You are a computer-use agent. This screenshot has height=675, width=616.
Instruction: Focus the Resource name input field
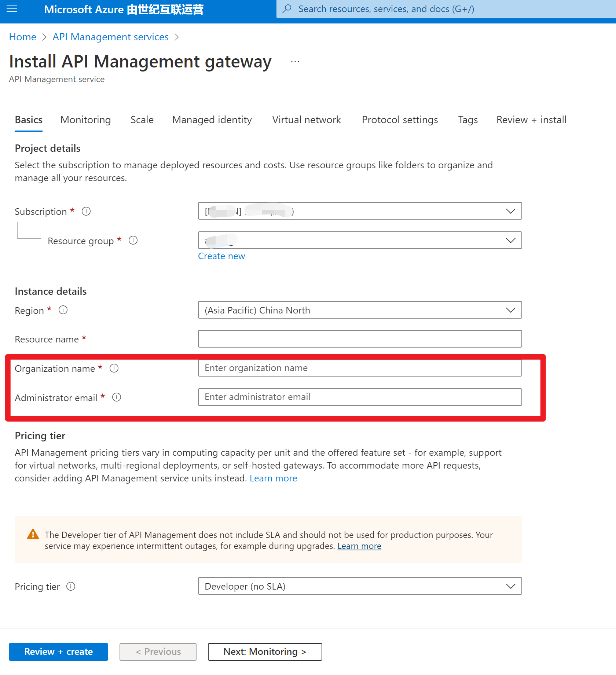click(x=359, y=339)
